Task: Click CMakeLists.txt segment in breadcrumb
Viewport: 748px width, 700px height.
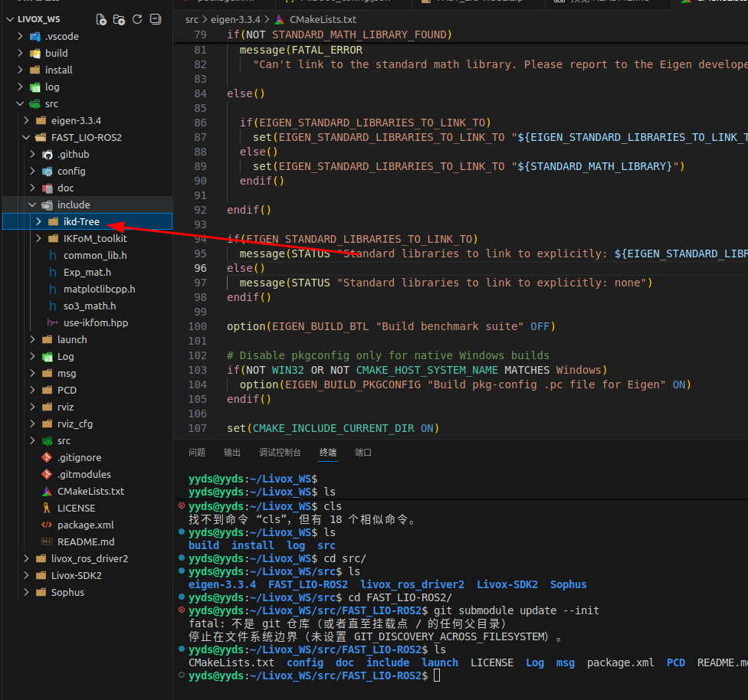Action: (323, 20)
